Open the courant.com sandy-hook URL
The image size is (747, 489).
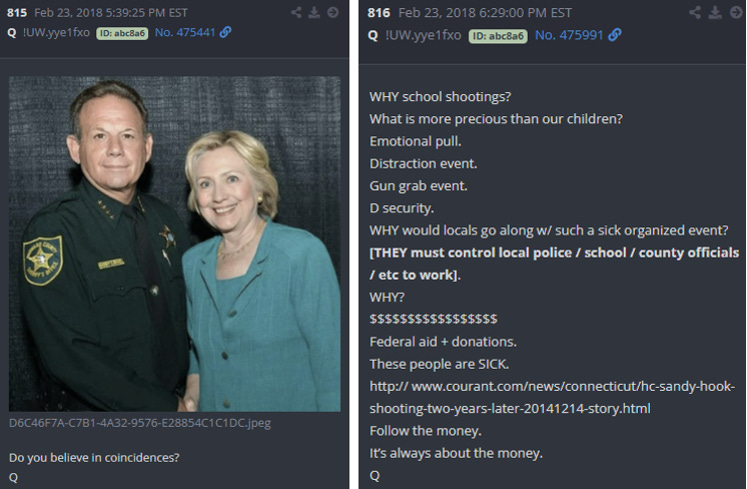pos(552,397)
